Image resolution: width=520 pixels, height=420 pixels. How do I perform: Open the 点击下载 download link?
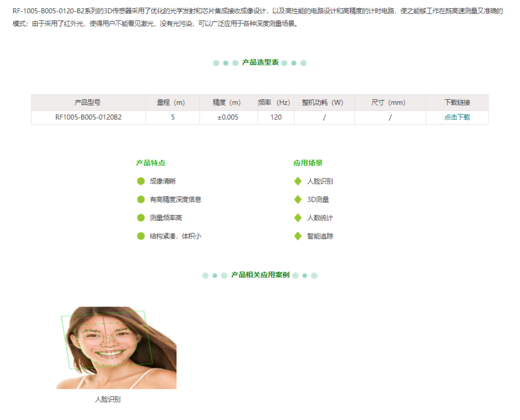456,117
